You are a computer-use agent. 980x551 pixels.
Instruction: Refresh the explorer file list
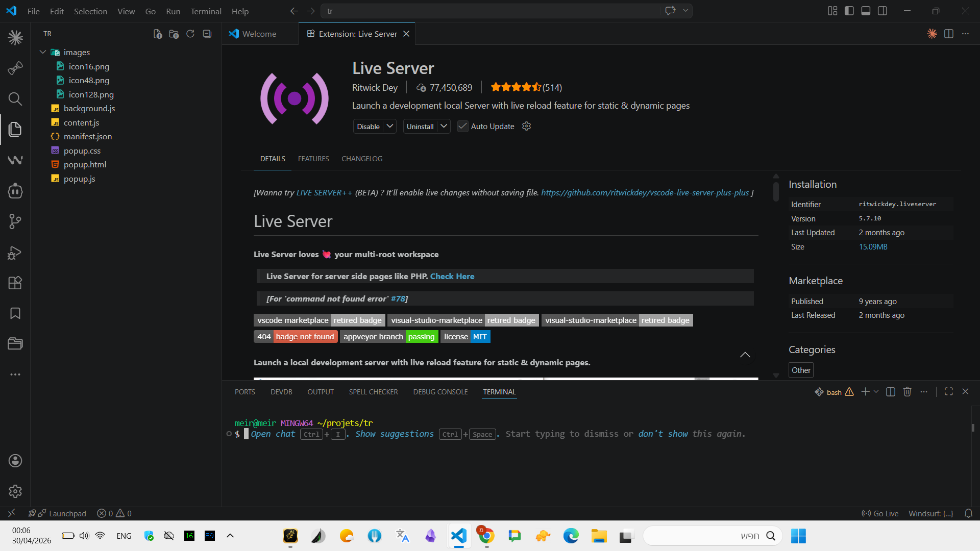[x=190, y=34]
